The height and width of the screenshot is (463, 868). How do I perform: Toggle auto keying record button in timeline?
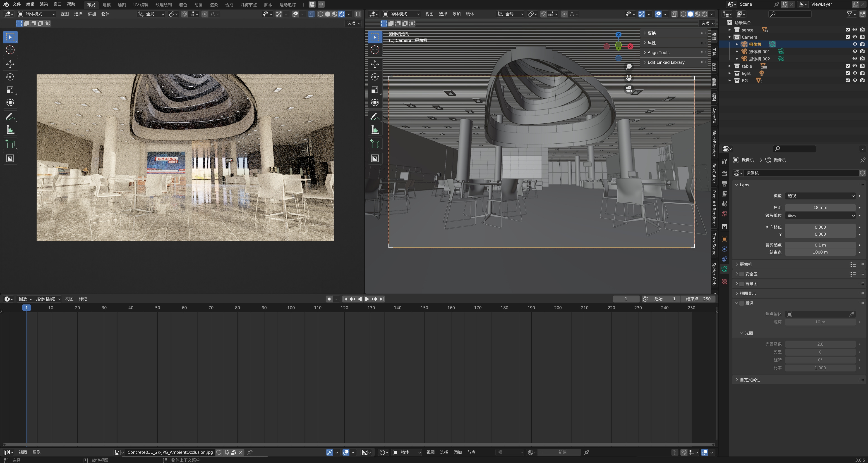pos(329,299)
